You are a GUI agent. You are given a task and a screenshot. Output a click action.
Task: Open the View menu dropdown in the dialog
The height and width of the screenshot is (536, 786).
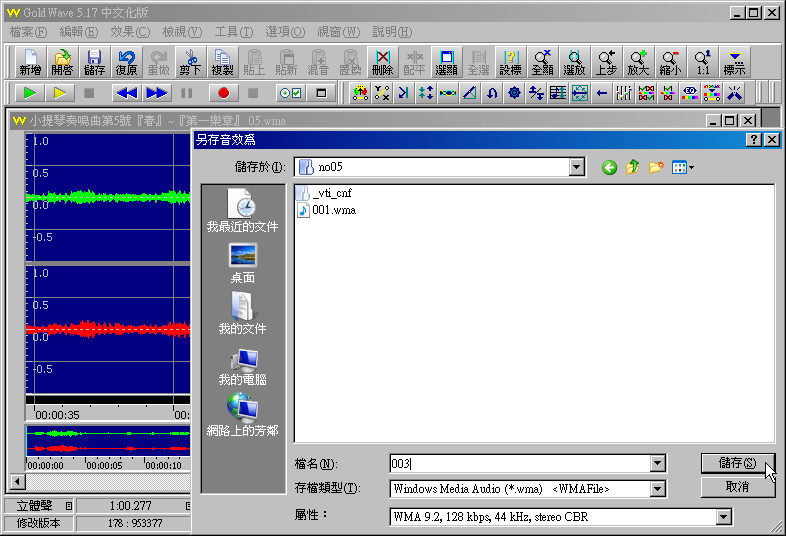[x=683, y=167]
